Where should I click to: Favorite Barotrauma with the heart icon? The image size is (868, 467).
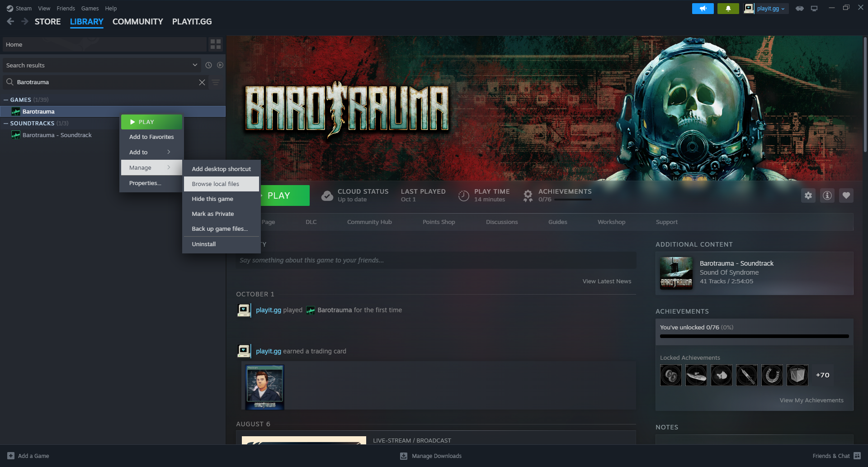(846, 195)
